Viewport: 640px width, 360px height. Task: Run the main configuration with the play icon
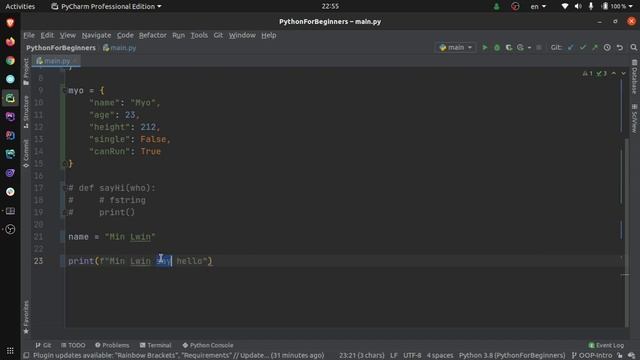pos(484,48)
